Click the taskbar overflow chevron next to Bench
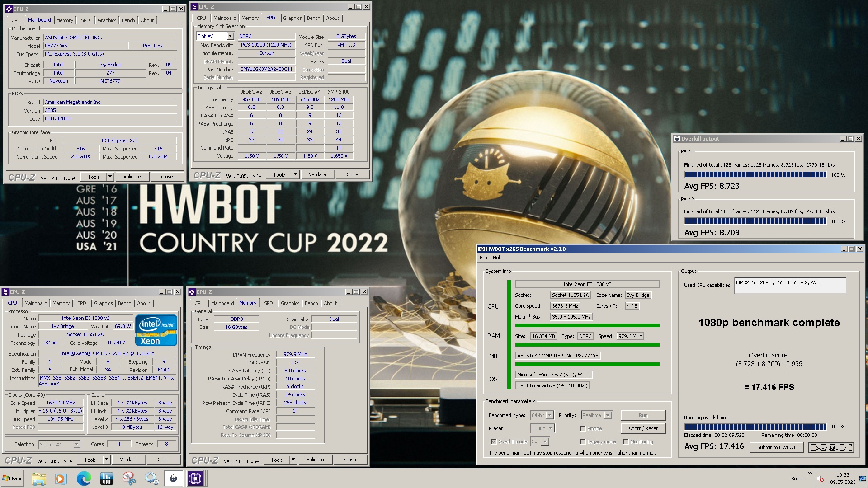This screenshot has width=868, height=488. pos(810,474)
